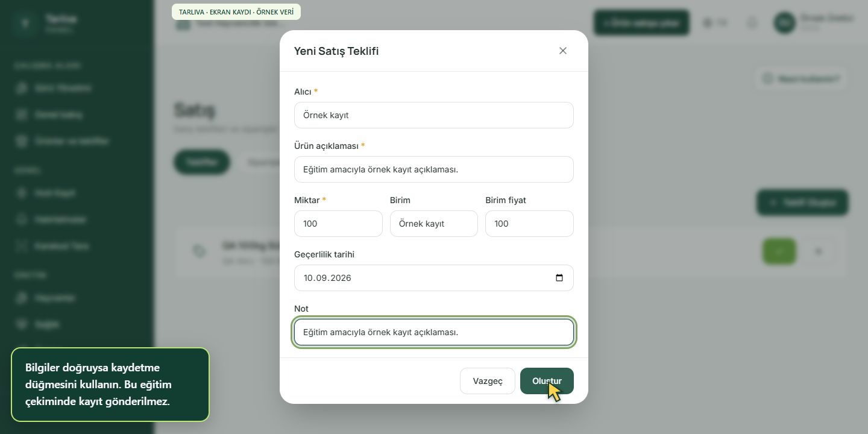
Task: Click the dialog title Yeni Satış Teklifi
Action: pyautogui.click(x=336, y=51)
